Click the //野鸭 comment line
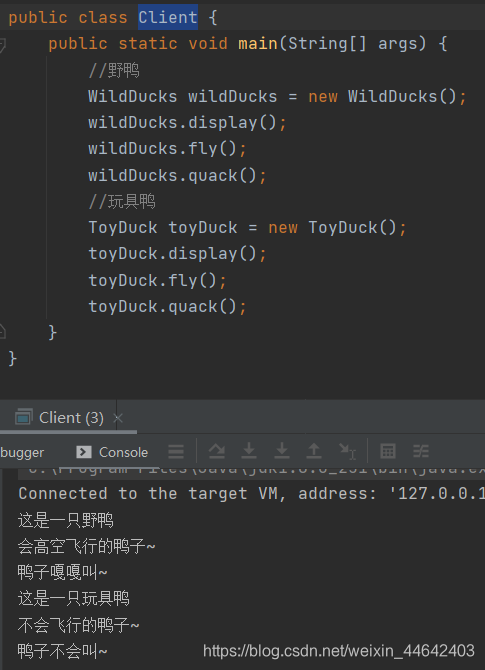This screenshot has height=670, width=485. (114, 71)
